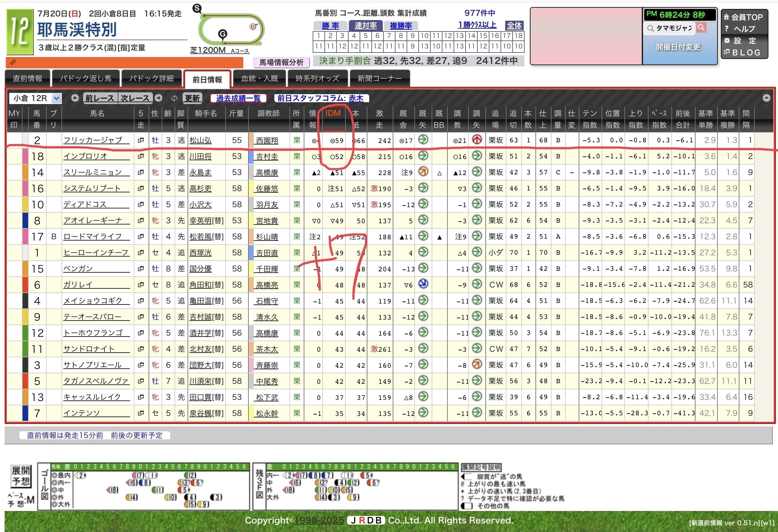
Task: Switch to the パドック詳細 tab
Action: 151,79
